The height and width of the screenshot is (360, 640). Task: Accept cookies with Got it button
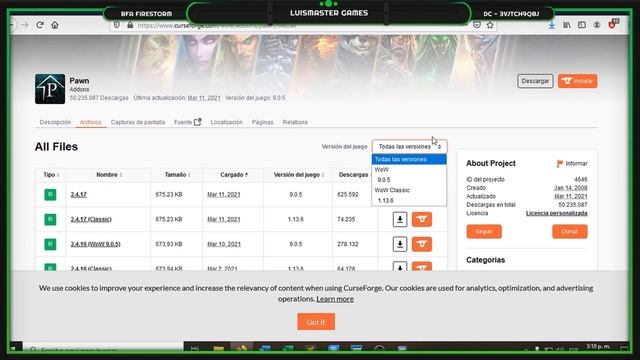(x=316, y=322)
